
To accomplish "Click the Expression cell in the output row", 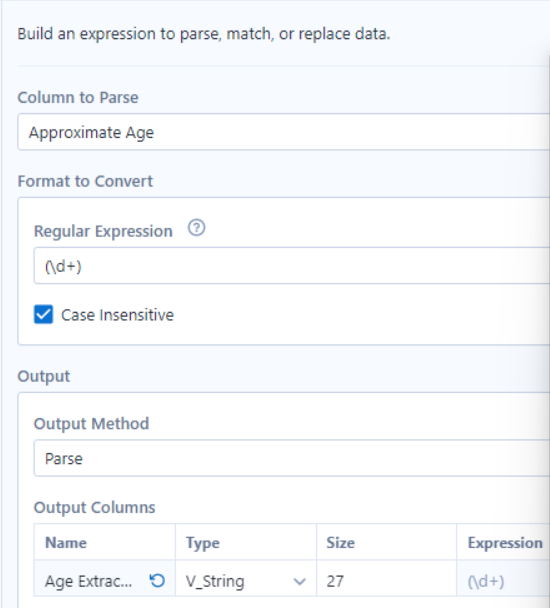I will [x=503, y=580].
